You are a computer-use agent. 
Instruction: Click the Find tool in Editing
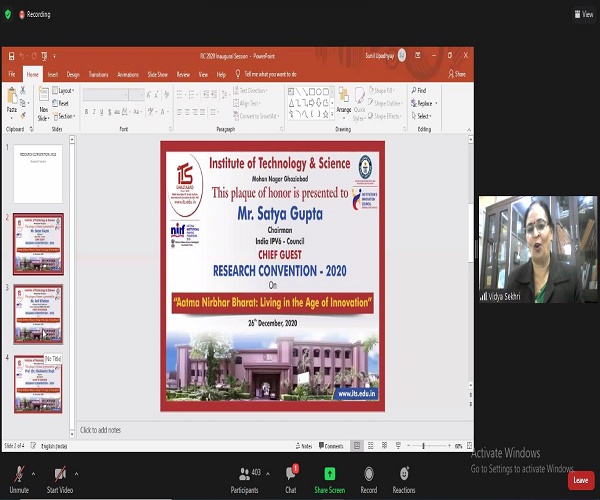coord(419,90)
